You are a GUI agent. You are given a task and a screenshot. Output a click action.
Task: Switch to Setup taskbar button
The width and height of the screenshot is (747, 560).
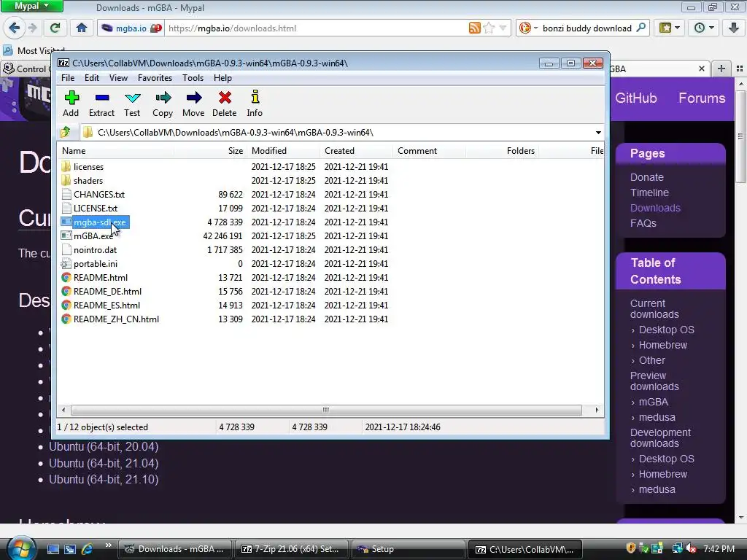point(408,549)
